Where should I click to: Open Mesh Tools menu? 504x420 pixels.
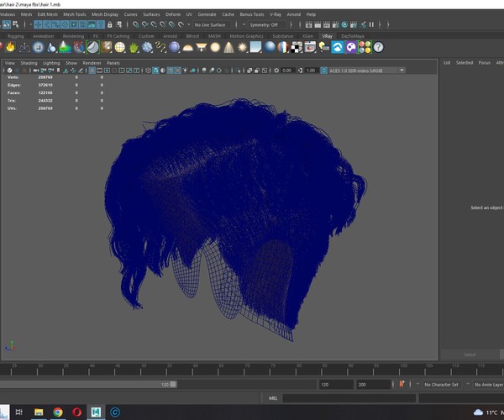tap(75, 14)
